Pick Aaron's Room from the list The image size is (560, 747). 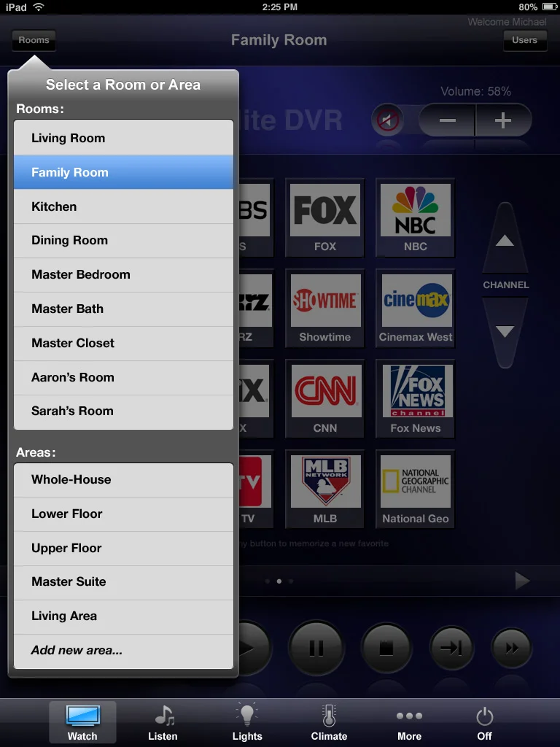(123, 378)
